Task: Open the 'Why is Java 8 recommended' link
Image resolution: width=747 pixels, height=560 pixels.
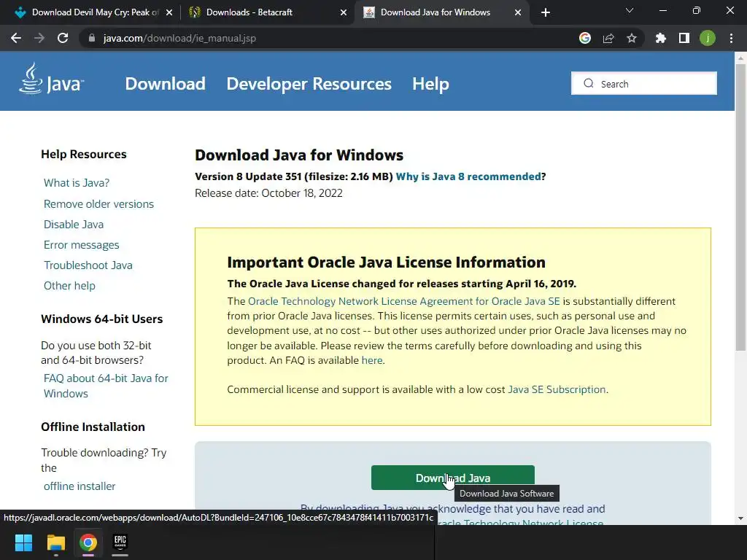Action: pyautogui.click(x=468, y=176)
